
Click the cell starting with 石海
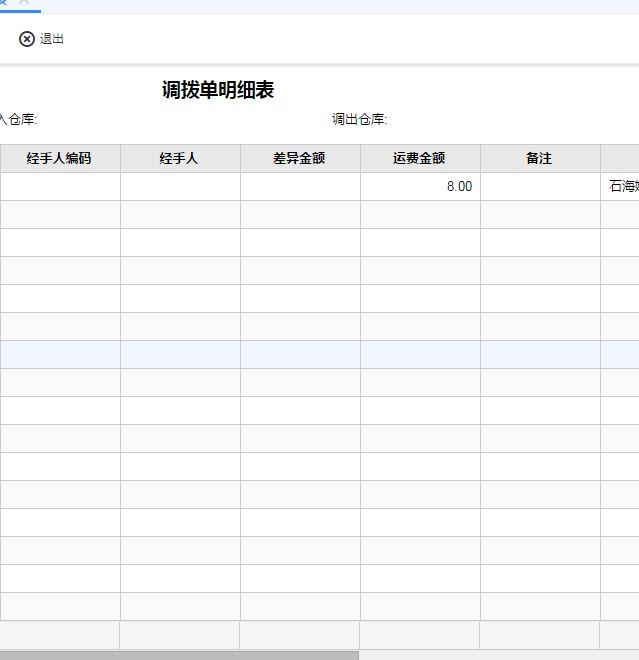[620, 186]
